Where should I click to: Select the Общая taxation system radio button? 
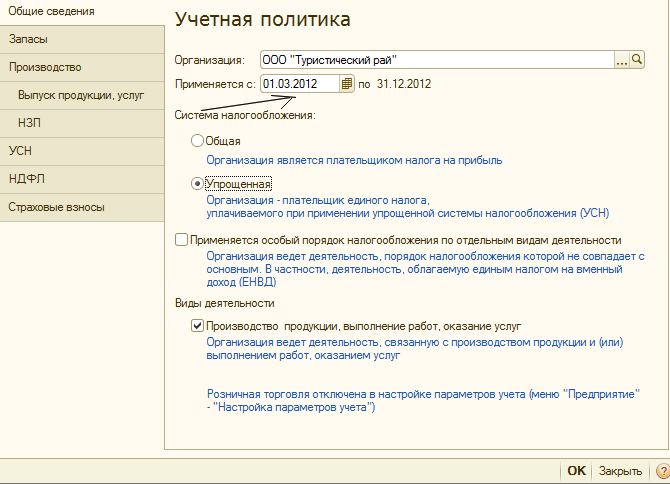tap(197, 141)
